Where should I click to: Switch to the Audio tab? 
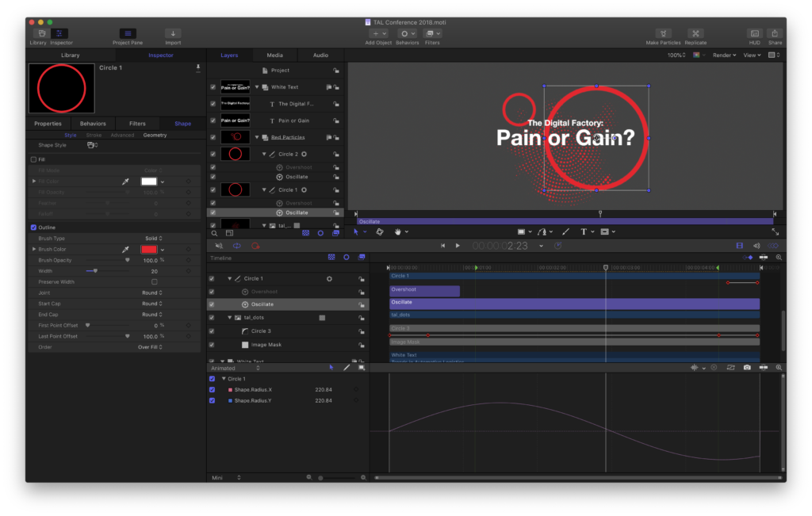[x=320, y=55]
